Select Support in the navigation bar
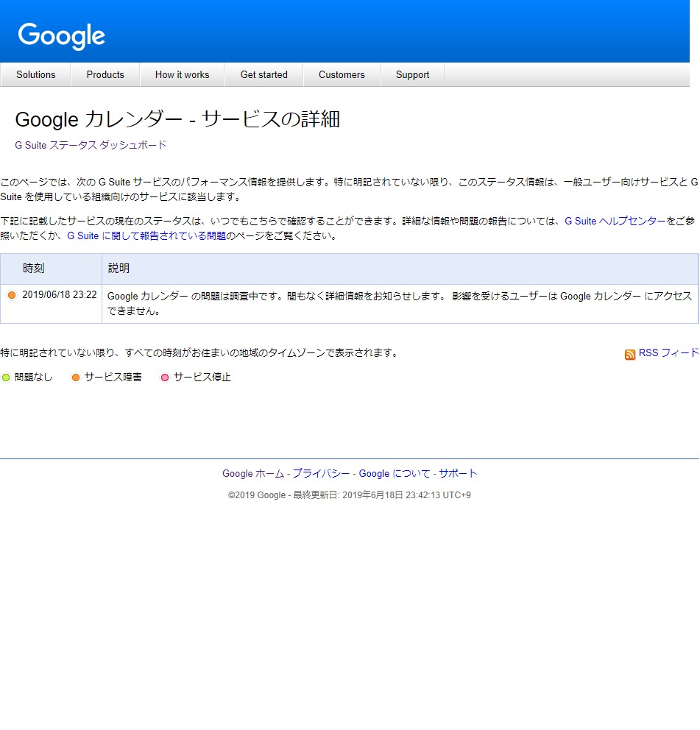700x730 pixels. point(412,74)
